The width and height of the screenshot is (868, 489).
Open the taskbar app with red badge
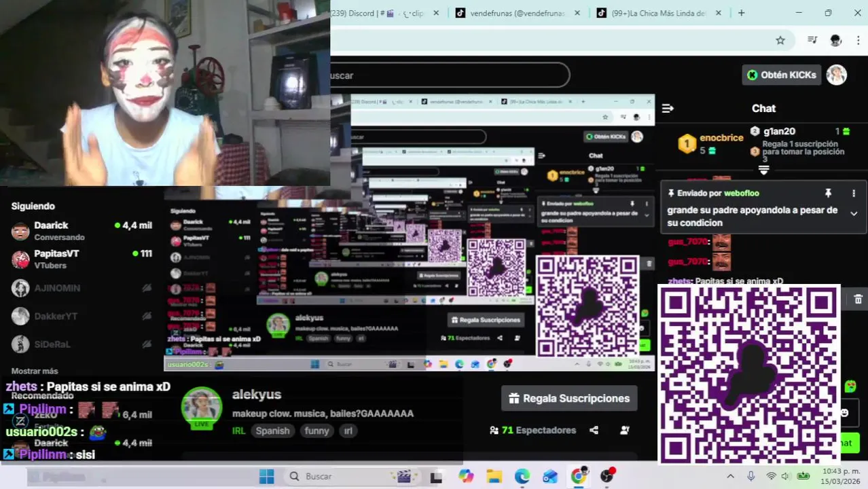coord(607,475)
